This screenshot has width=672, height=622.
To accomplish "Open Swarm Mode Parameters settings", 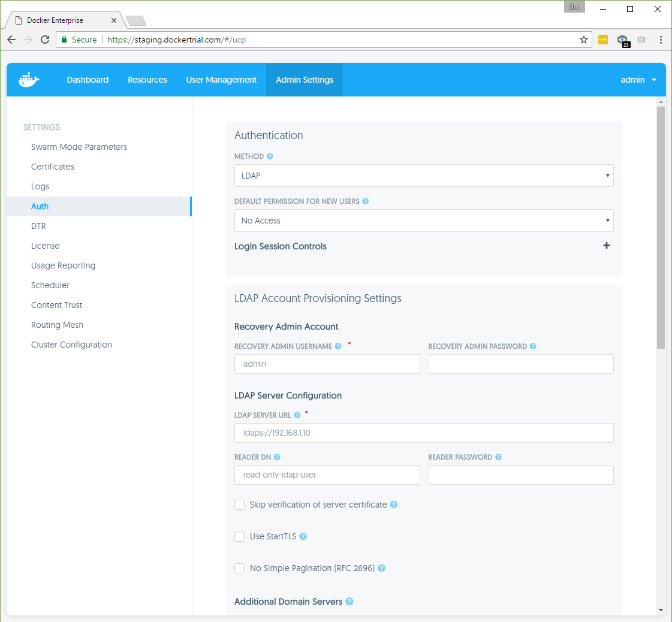I will pyautogui.click(x=79, y=147).
